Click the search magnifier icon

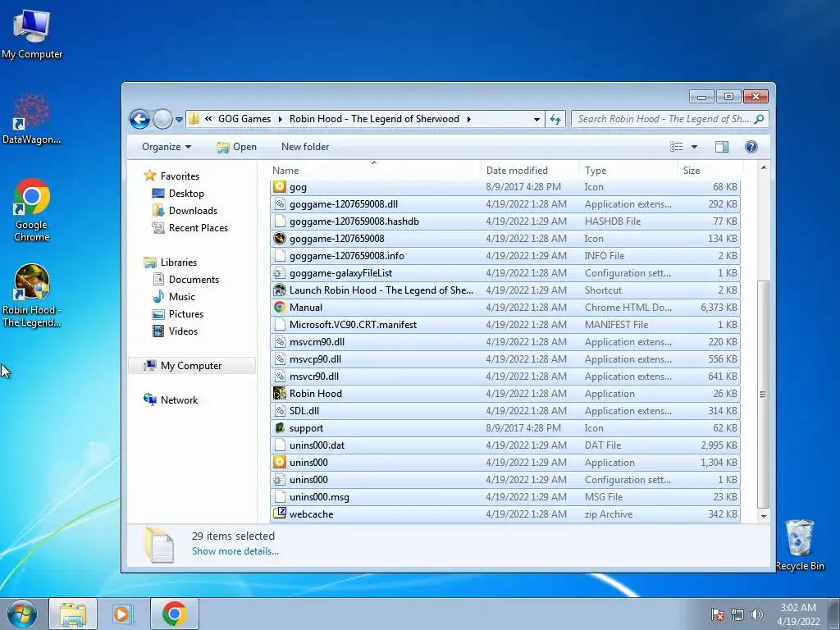[x=759, y=119]
